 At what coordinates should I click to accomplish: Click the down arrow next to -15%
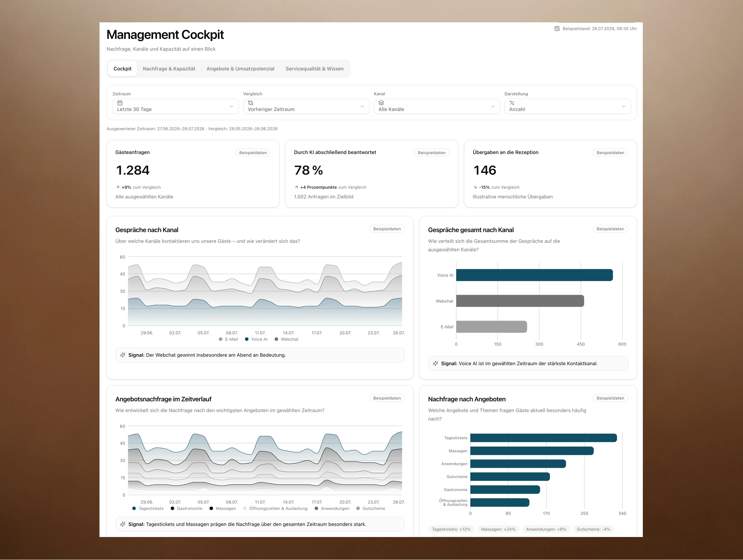475,187
